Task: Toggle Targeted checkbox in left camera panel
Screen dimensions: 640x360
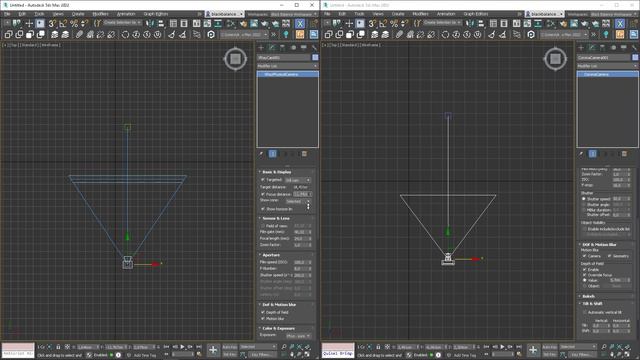Action: pyautogui.click(x=263, y=180)
